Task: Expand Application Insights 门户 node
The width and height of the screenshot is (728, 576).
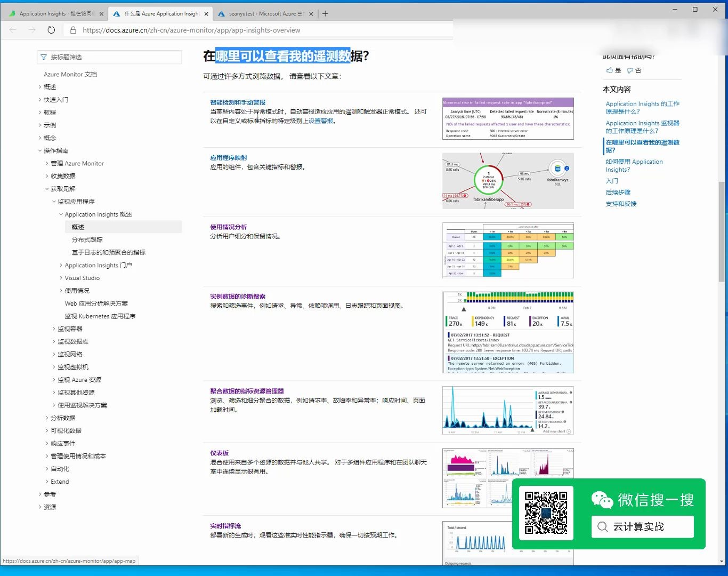Action: pyautogui.click(x=61, y=265)
